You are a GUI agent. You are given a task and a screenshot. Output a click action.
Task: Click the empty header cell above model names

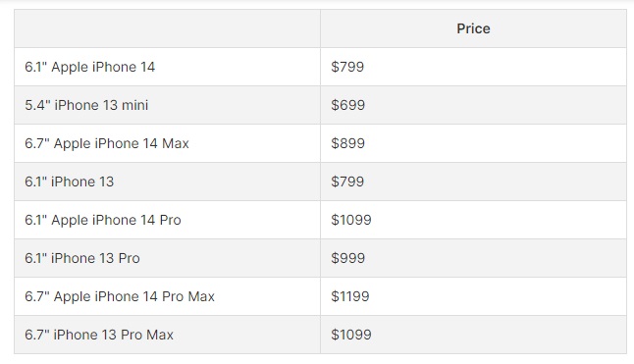click(x=168, y=28)
